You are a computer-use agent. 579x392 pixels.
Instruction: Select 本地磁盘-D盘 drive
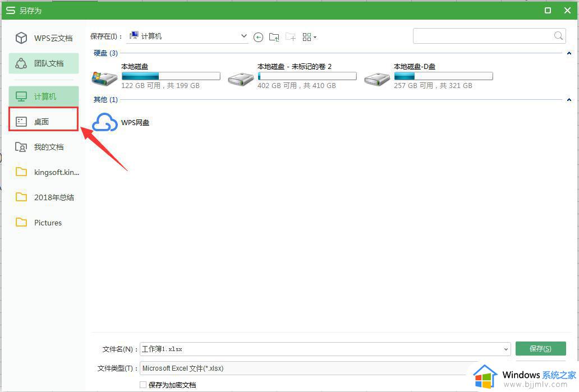428,76
